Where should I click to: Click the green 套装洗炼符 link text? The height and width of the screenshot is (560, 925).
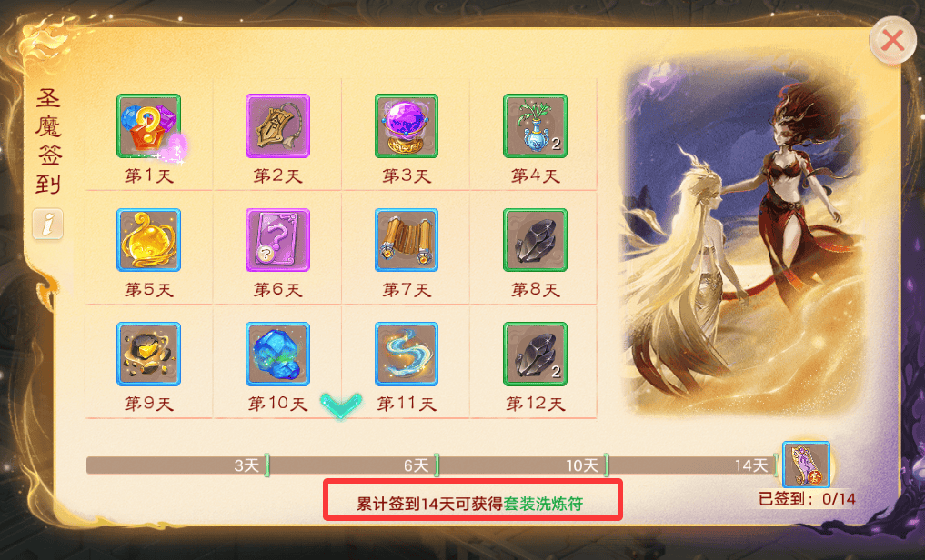tap(543, 504)
